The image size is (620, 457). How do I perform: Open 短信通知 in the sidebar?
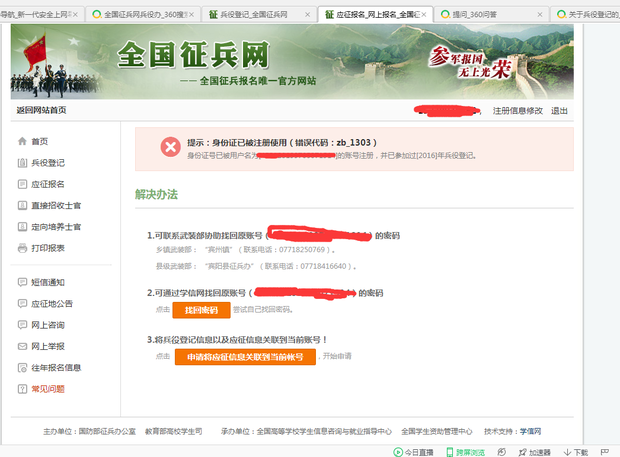click(48, 282)
